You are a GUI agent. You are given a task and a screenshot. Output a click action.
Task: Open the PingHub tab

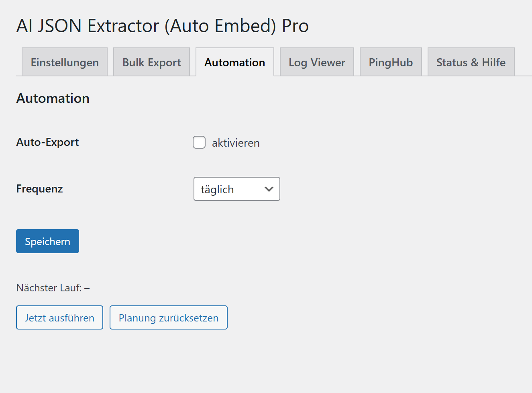[391, 62]
